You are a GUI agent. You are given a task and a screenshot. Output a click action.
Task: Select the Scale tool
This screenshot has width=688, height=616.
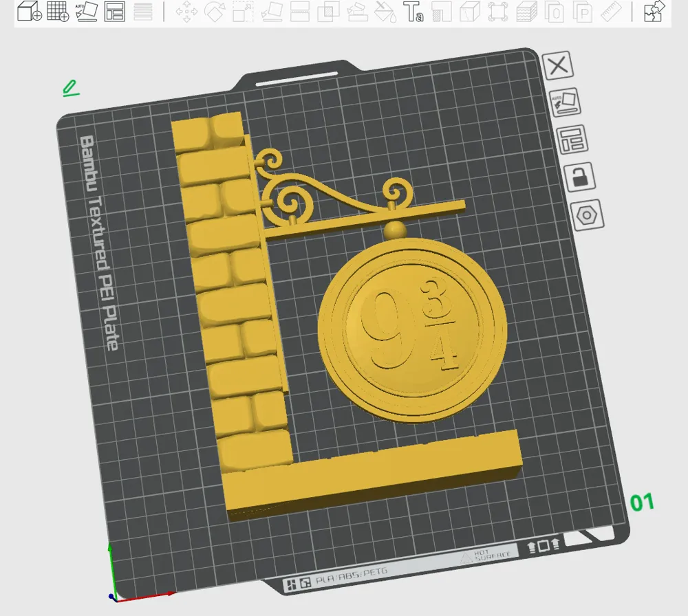click(x=243, y=12)
